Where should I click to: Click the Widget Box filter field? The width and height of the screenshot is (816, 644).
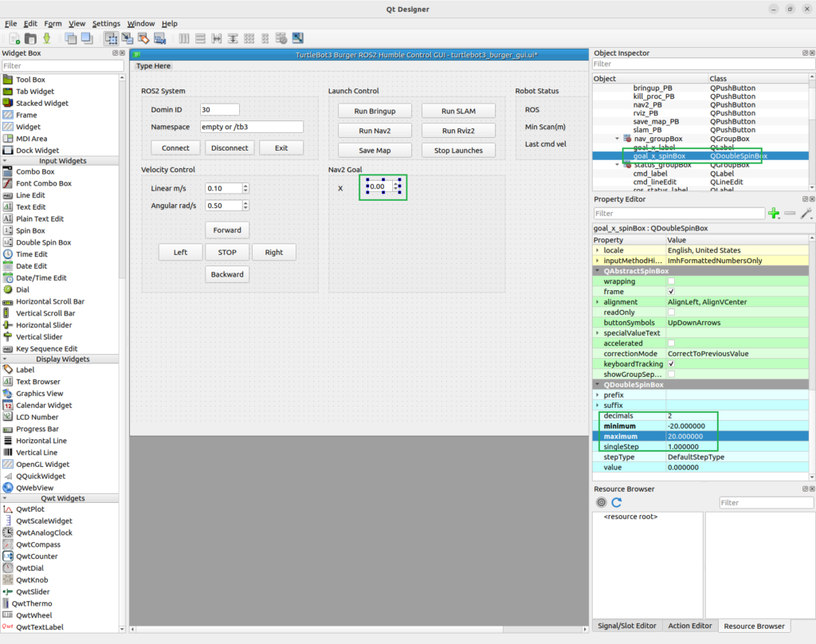pyautogui.click(x=62, y=65)
